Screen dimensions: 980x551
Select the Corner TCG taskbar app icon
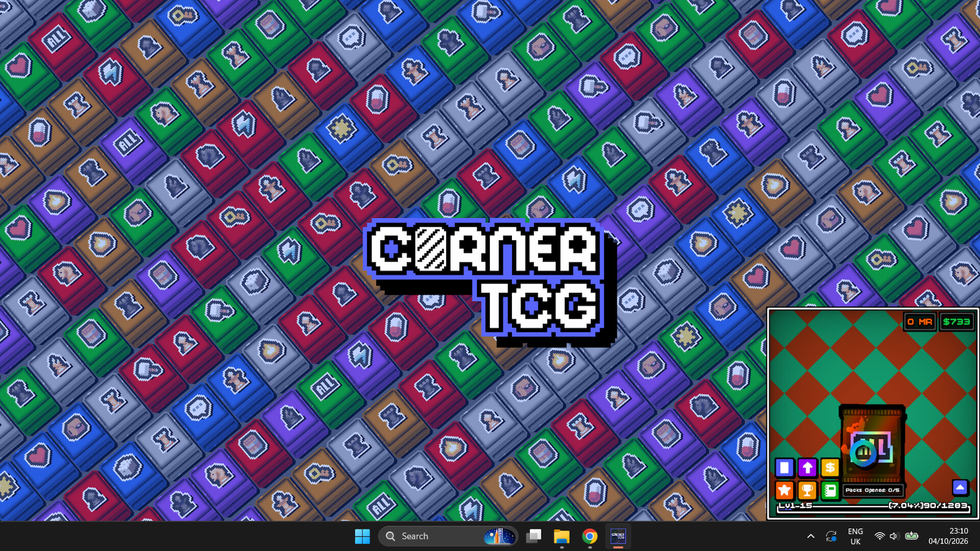[x=618, y=536]
